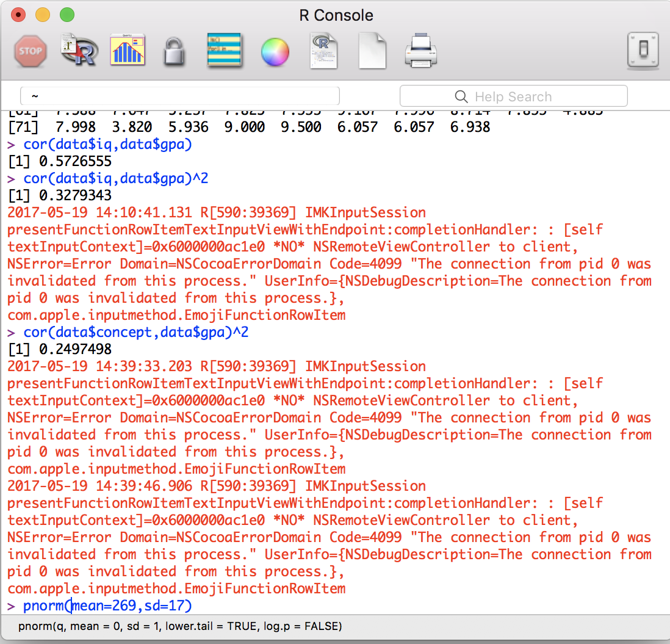Image resolution: width=670 pixels, height=644 pixels.
Task: Click the 14:10:41.131 error timestamp line
Action: [x=216, y=212]
